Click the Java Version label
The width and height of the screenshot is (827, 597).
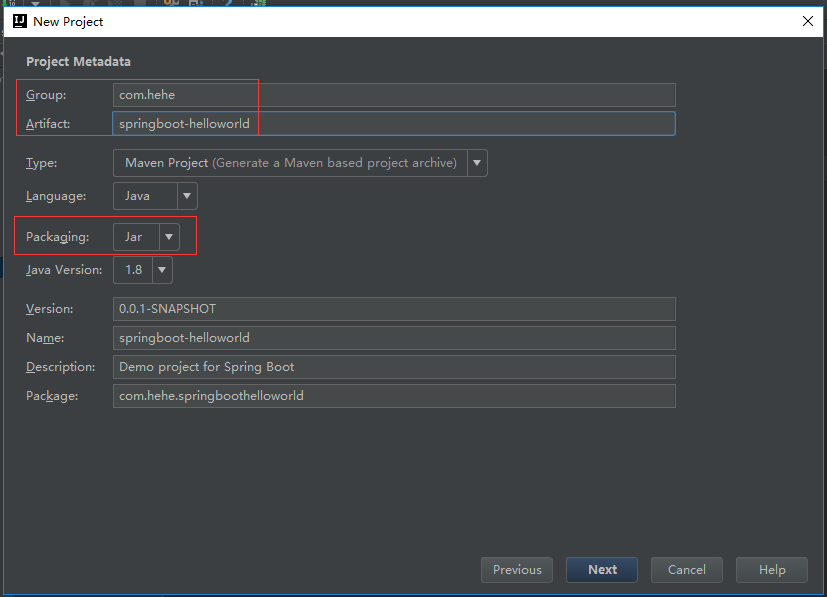(x=64, y=270)
